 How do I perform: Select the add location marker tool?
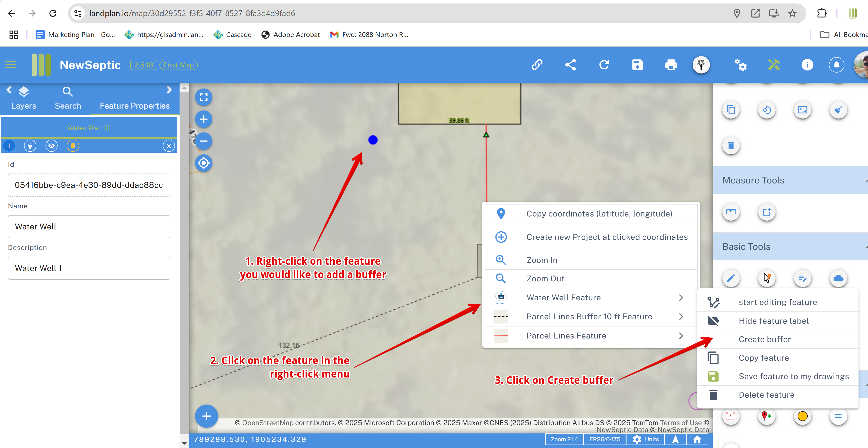(767, 416)
